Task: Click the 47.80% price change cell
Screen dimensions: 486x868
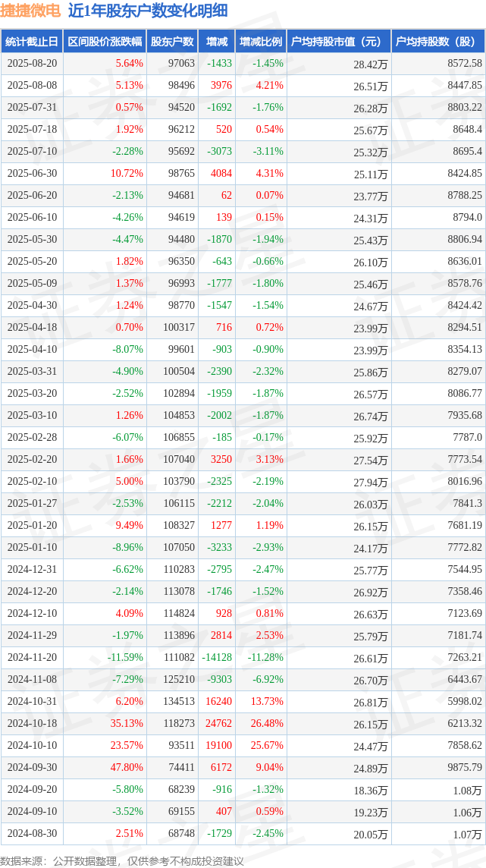Action: coord(127,768)
